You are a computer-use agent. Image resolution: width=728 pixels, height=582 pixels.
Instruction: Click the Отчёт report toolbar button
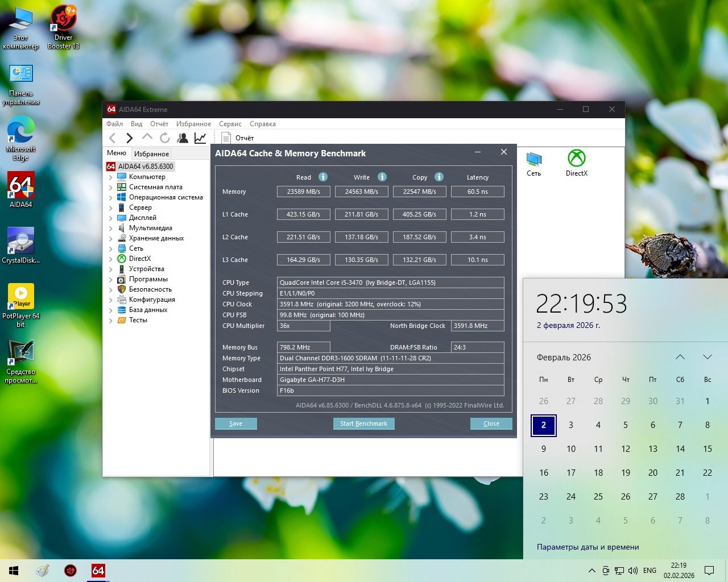(x=237, y=138)
